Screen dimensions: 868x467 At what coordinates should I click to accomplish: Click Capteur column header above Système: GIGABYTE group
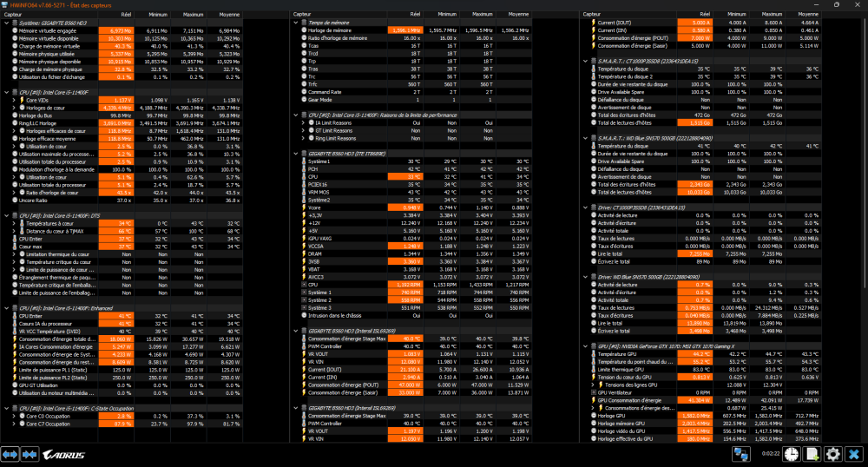[49, 15]
